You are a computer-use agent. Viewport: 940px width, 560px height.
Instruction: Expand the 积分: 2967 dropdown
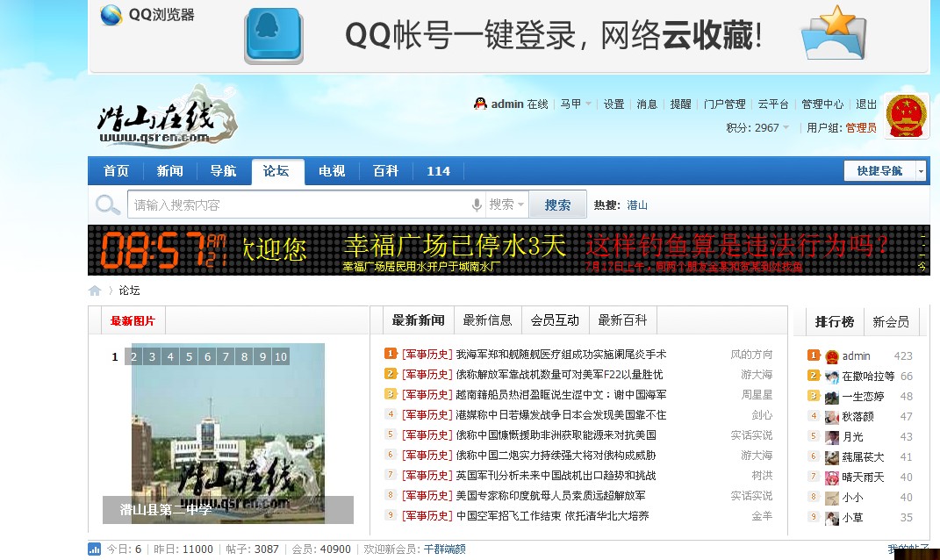[x=757, y=127]
